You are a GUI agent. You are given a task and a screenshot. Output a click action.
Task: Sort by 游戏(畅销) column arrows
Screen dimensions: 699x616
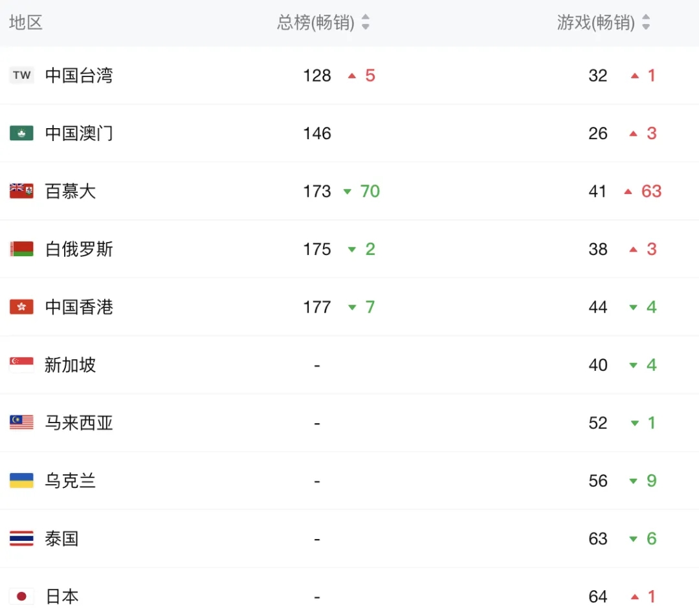click(x=646, y=23)
